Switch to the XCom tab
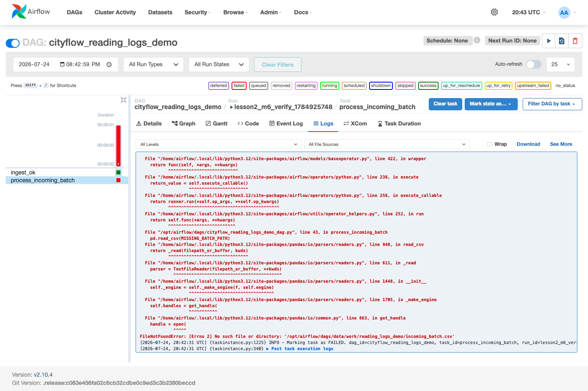Image resolution: width=588 pixels, height=391 pixels. coord(355,123)
